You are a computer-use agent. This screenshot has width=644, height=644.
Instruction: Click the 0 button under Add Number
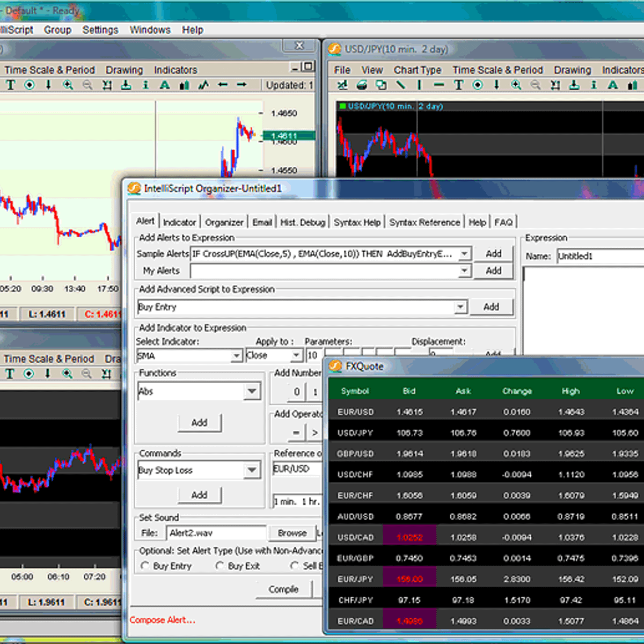297,392
